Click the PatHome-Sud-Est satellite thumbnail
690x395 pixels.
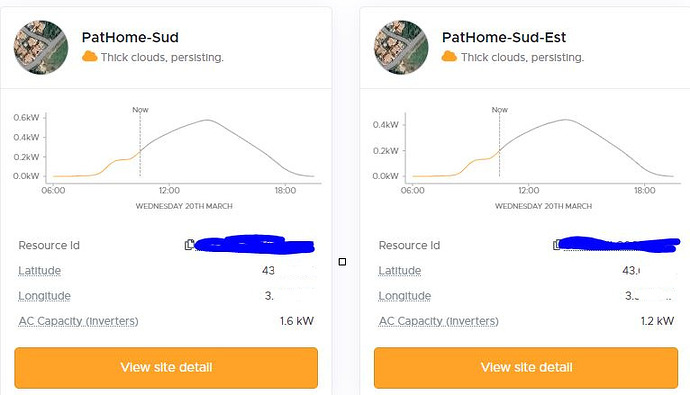[401, 47]
